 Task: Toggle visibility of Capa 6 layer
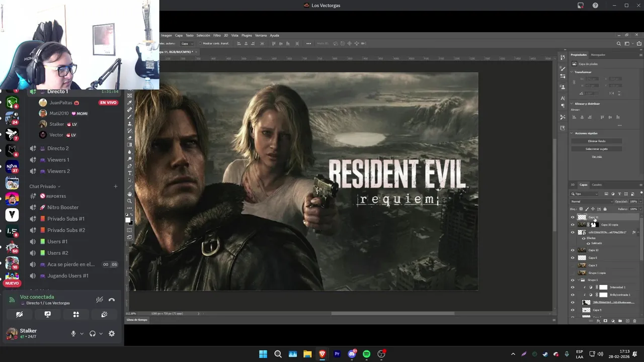pyautogui.click(x=573, y=257)
